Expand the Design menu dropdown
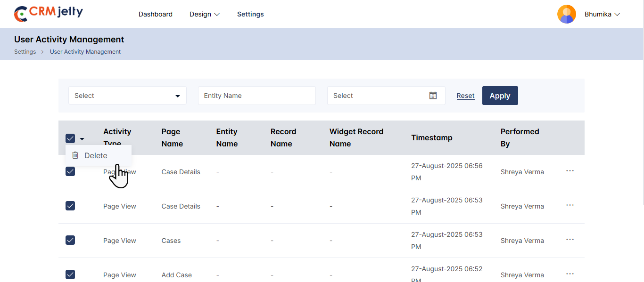The height and width of the screenshot is (282, 644). [x=204, y=14]
